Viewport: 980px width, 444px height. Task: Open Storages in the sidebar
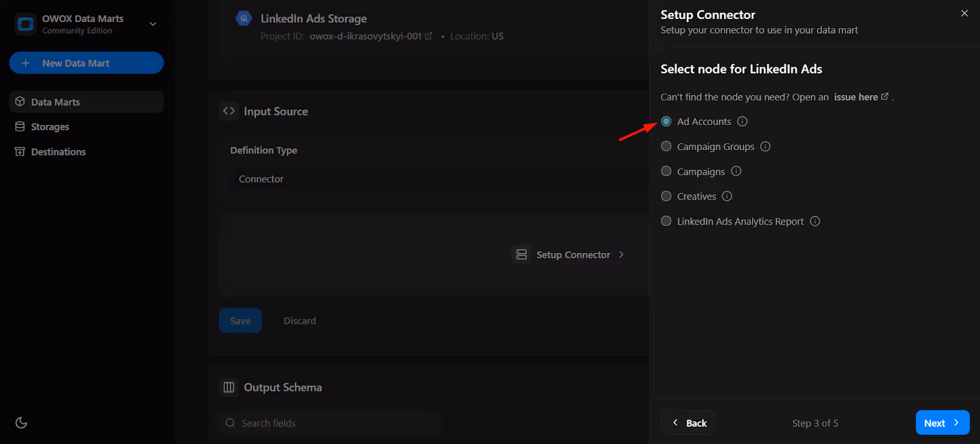click(86, 127)
